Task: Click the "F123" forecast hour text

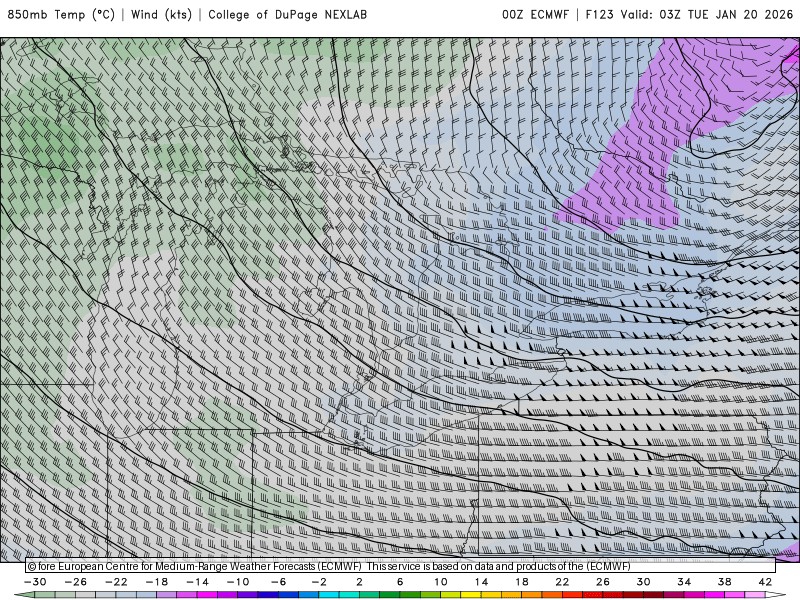Action: (599, 15)
